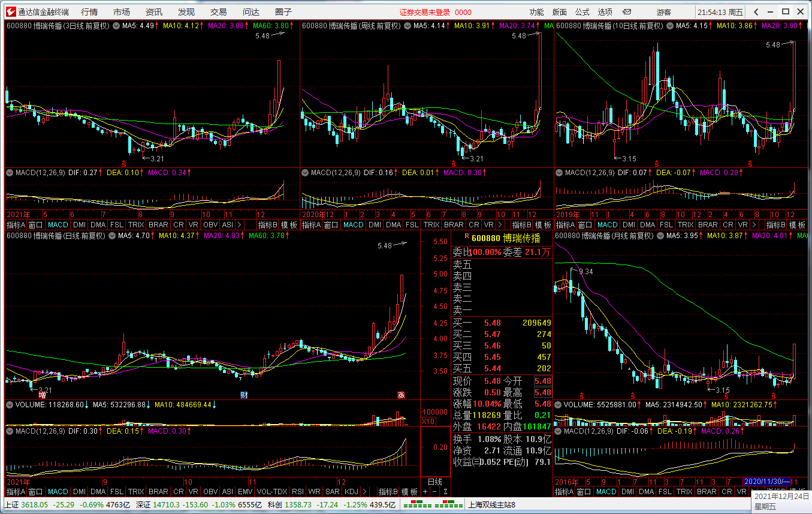
Task: Click the 财 marker on the daily chart
Action: pyautogui.click(x=244, y=395)
